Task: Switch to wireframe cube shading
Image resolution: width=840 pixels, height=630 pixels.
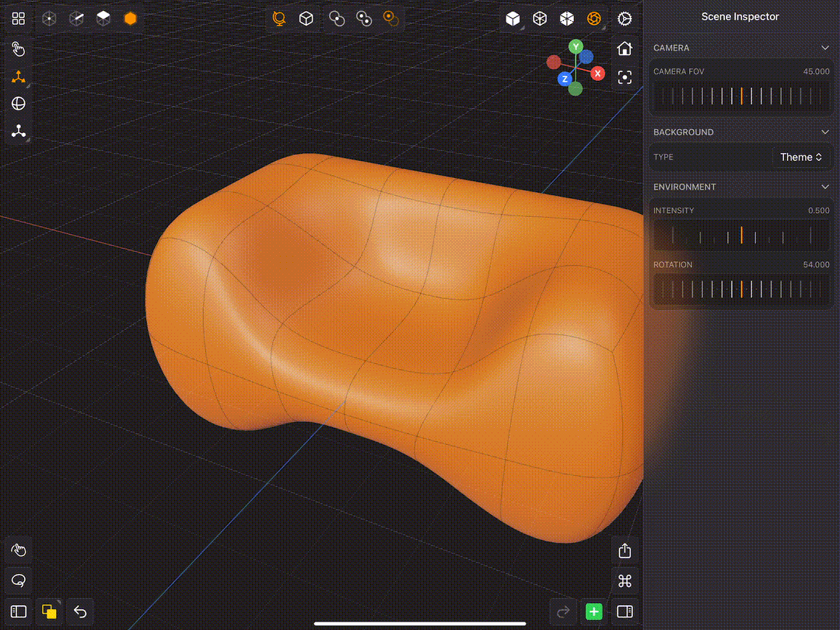Action: (x=540, y=19)
